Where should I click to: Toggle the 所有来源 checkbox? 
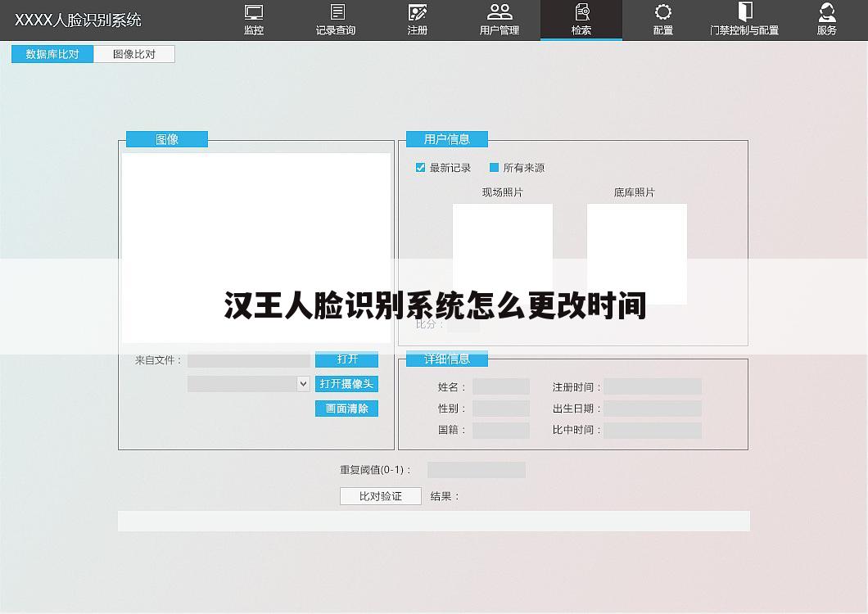tap(495, 167)
